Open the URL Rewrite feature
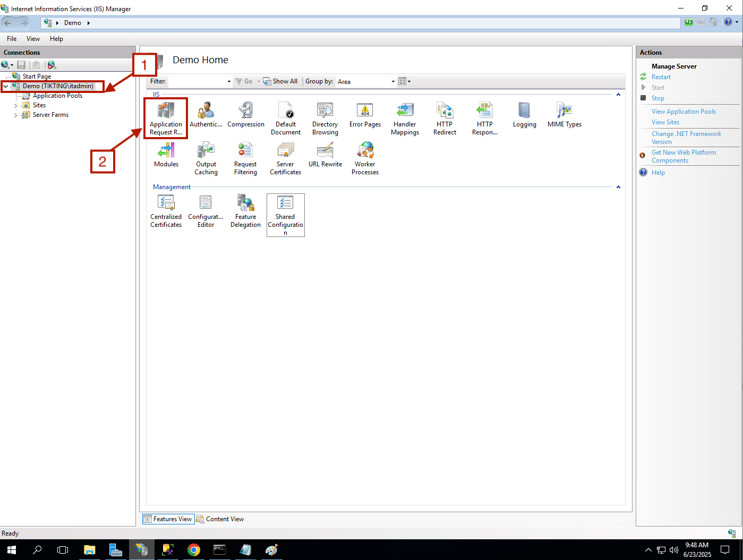Screen dimensions: 743x560 point(325,155)
